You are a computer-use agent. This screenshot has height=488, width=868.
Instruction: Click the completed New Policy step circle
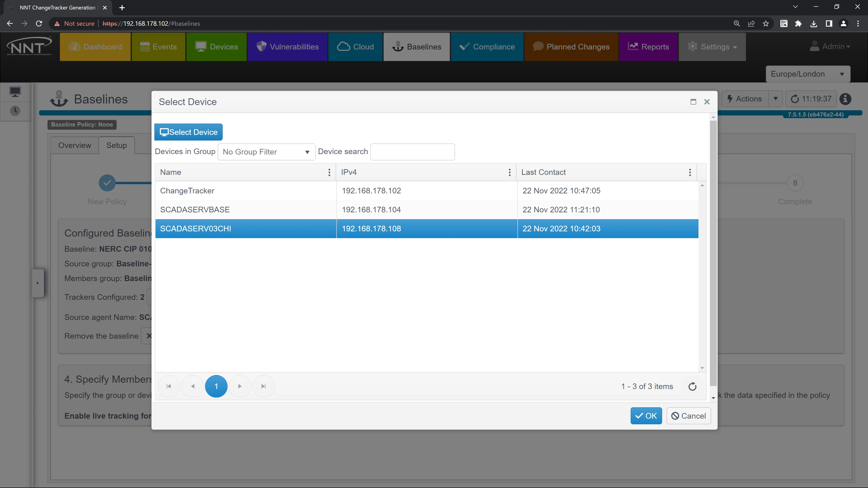pos(107,183)
